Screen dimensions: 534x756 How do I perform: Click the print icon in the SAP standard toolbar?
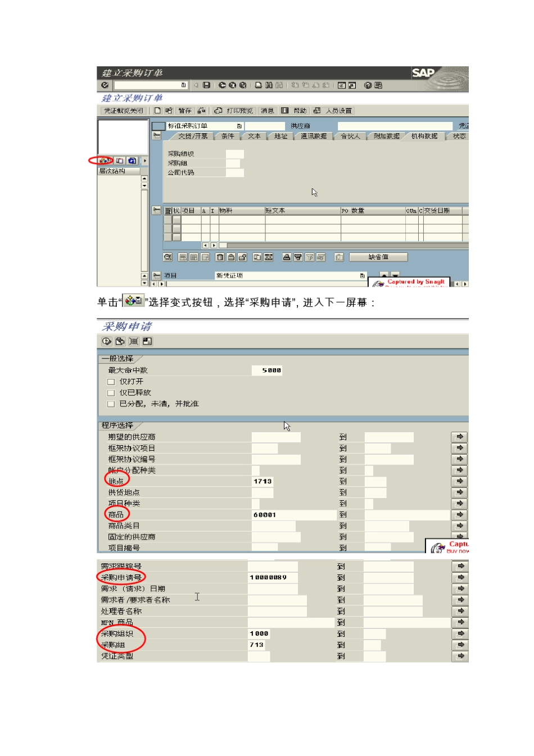(x=258, y=85)
